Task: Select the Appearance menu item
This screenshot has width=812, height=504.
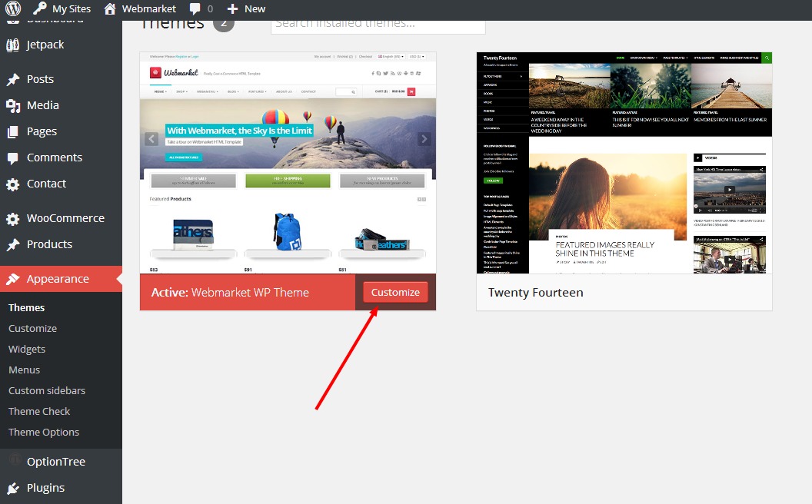Action: [x=58, y=279]
